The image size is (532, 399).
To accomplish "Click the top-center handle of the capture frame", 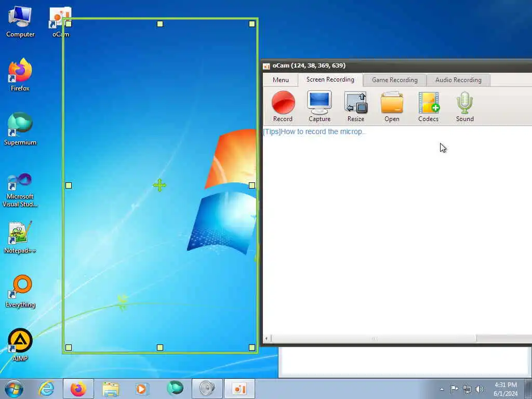I will tap(160, 24).
